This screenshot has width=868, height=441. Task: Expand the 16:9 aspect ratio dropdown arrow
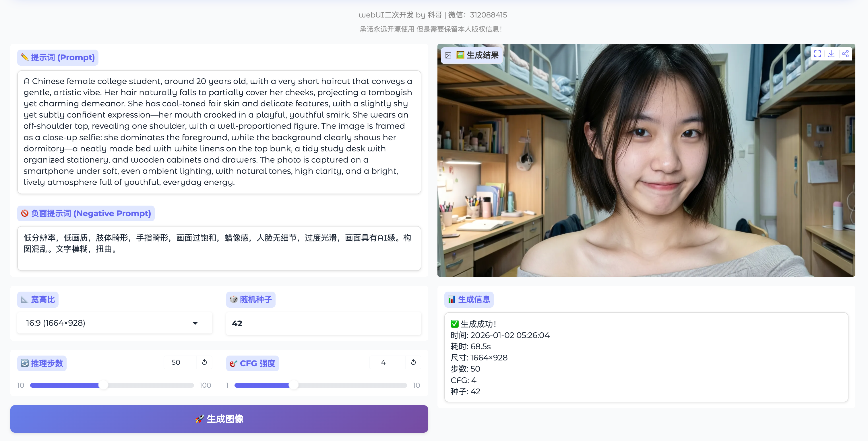pyautogui.click(x=195, y=323)
